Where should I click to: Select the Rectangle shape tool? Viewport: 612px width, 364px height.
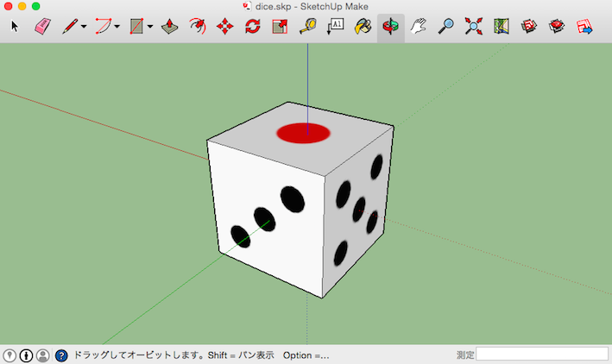pos(136,27)
